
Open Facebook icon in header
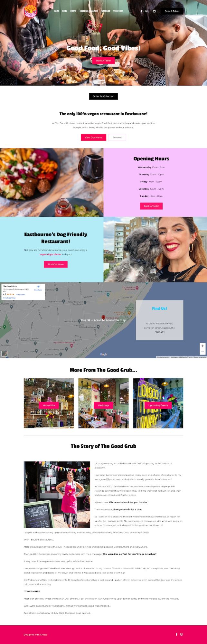click(x=141, y=11)
